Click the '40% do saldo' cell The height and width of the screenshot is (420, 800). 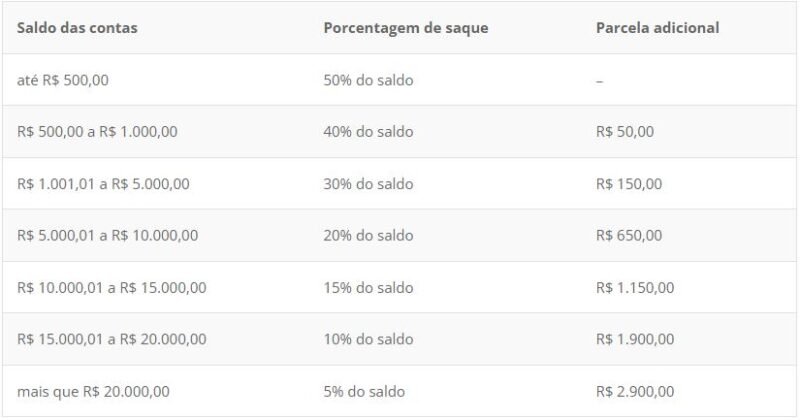coord(368,132)
